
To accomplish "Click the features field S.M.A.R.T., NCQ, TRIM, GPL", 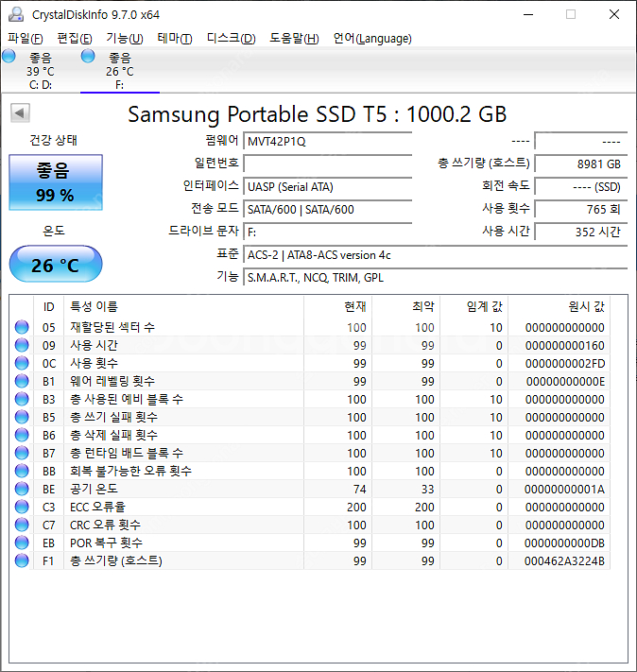I will [x=436, y=278].
